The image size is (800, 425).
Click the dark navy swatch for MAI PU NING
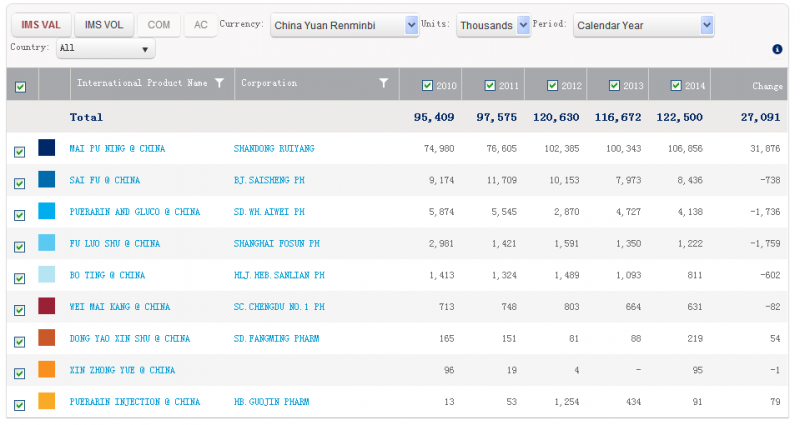46,147
